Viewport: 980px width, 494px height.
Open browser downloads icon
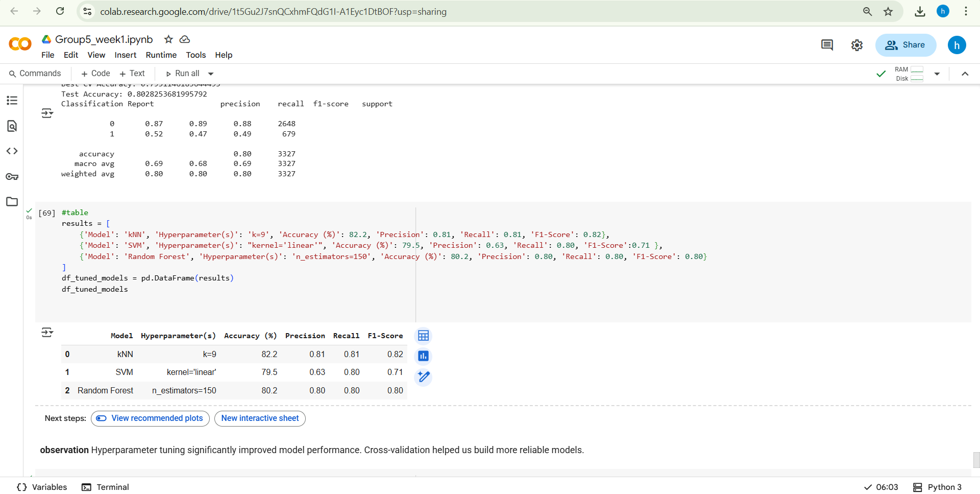[920, 11]
